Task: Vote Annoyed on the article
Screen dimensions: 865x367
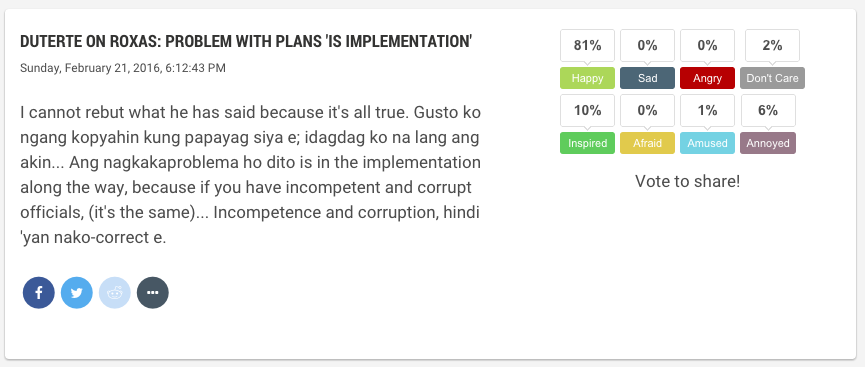Action: coord(768,143)
